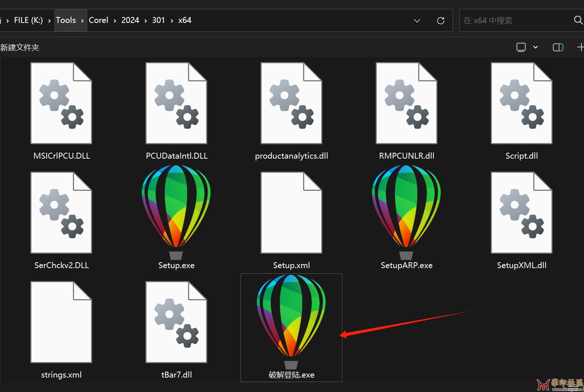This screenshot has height=392, width=584.
Task: Select the SetupXML.dll file icon
Action: click(x=521, y=213)
